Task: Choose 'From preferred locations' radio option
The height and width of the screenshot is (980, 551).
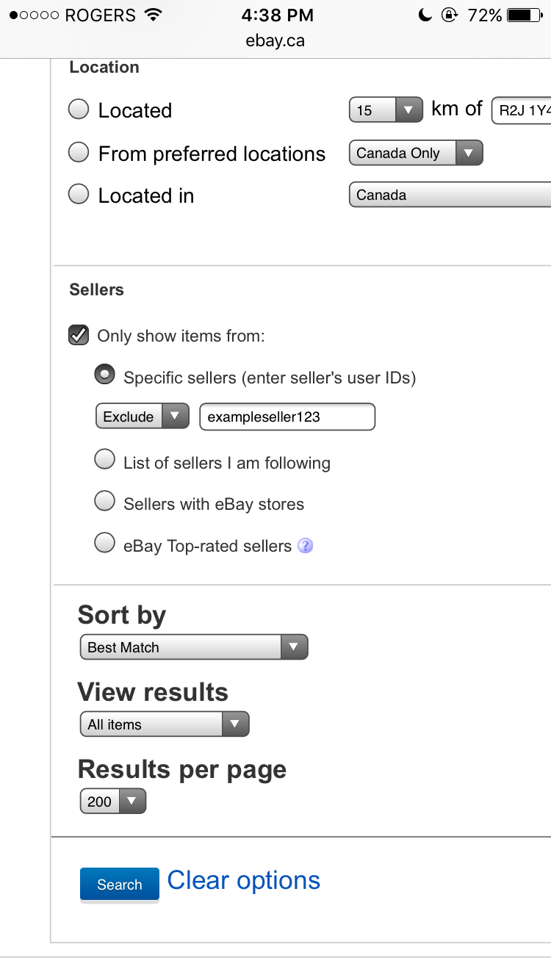Action: coord(79,152)
